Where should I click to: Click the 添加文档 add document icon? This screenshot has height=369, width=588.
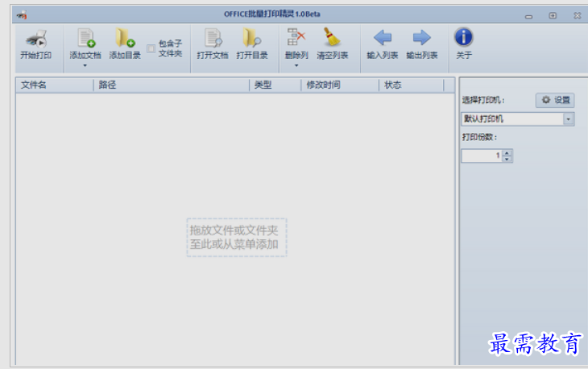coord(86,38)
